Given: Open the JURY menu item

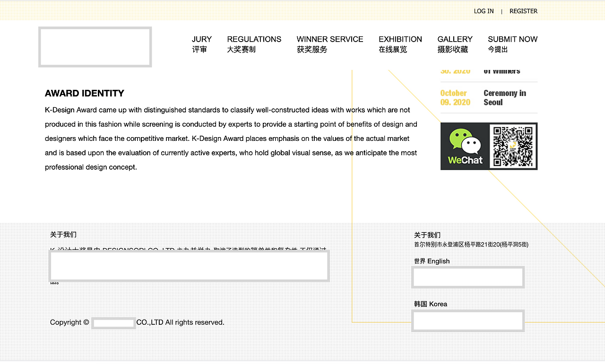Looking at the screenshot, I should point(202,44).
